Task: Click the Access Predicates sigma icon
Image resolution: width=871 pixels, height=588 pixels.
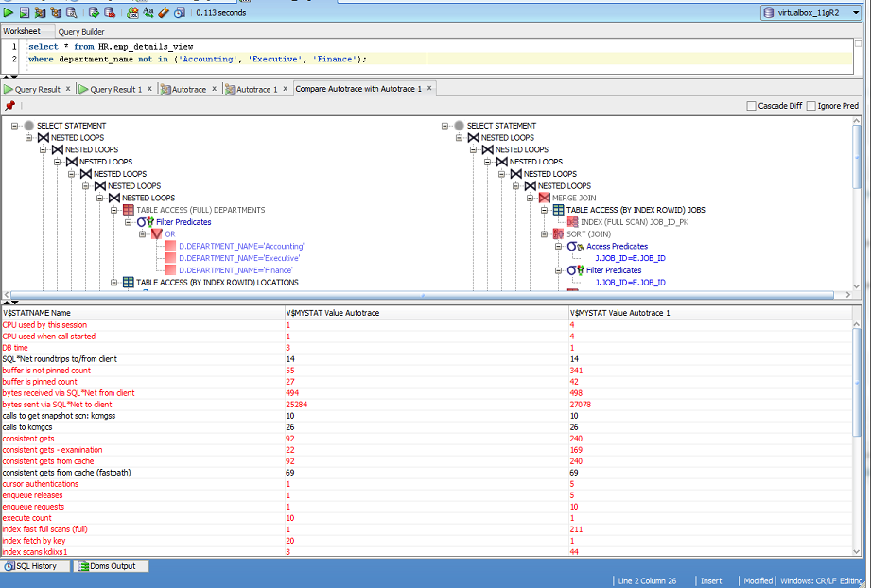Action: tap(575, 246)
